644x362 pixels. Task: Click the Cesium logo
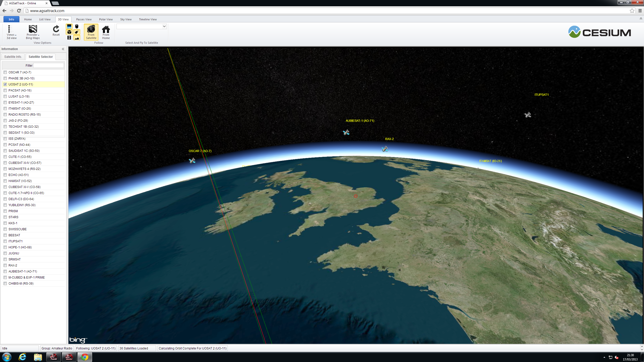pyautogui.click(x=599, y=32)
